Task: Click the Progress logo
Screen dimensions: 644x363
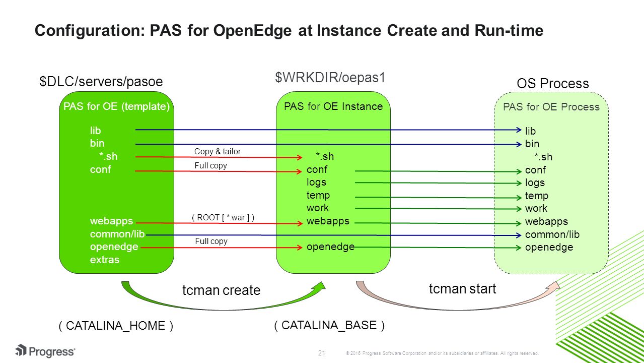Action: (45, 351)
